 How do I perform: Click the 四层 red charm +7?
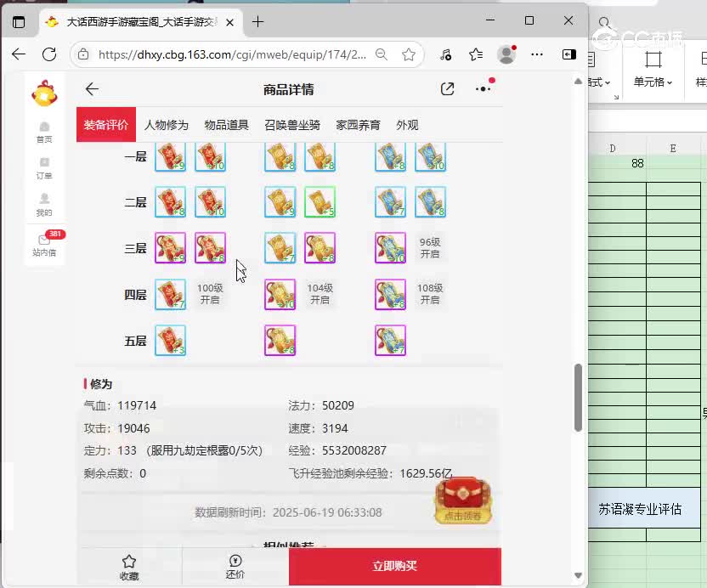171,294
